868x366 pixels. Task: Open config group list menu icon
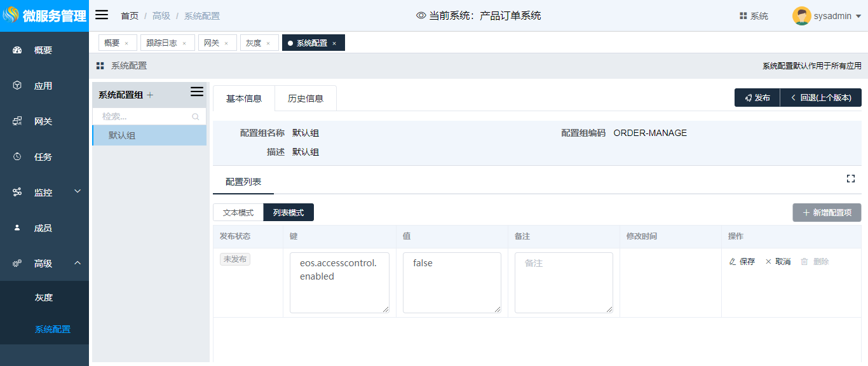click(197, 92)
